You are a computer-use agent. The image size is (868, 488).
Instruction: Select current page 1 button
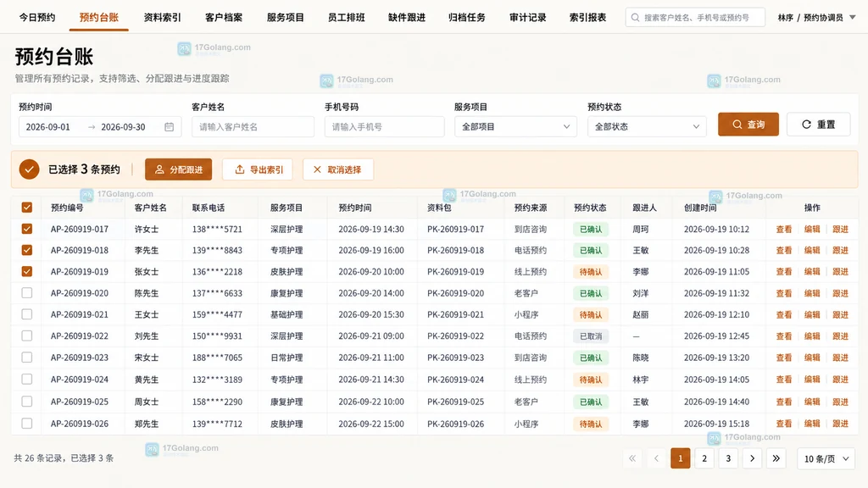tap(681, 458)
